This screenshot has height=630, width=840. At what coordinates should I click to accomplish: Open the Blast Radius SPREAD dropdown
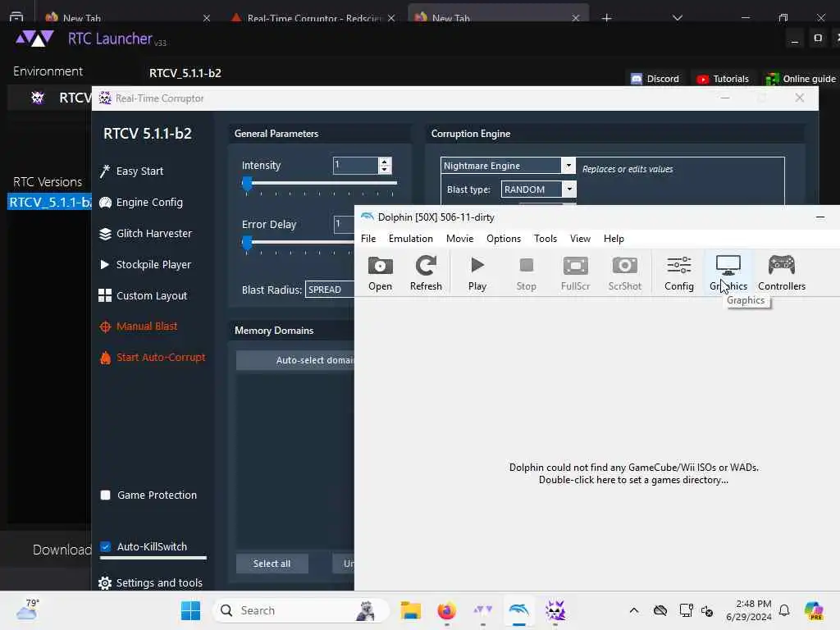[x=330, y=290]
